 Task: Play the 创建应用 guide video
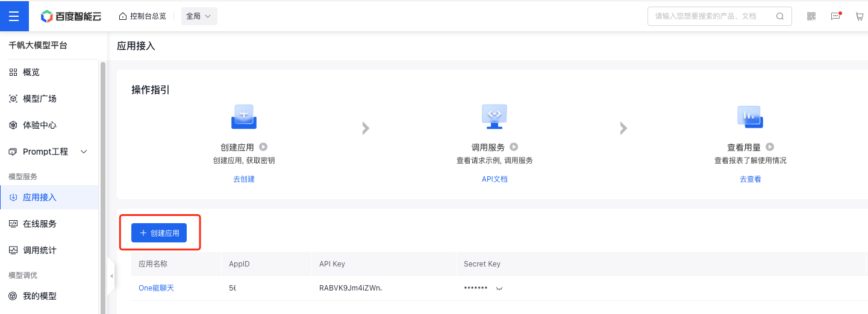pyautogui.click(x=263, y=147)
